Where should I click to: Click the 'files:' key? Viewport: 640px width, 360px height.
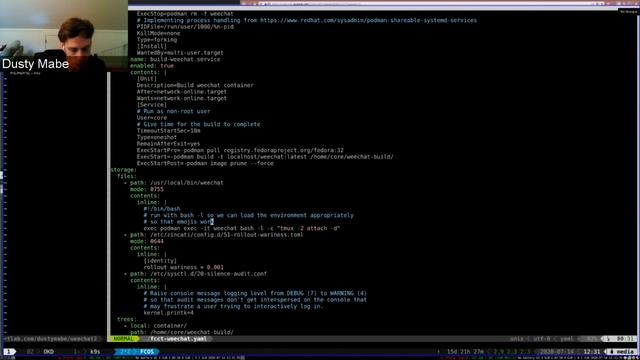pyautogui.click(x=127, y=176)
